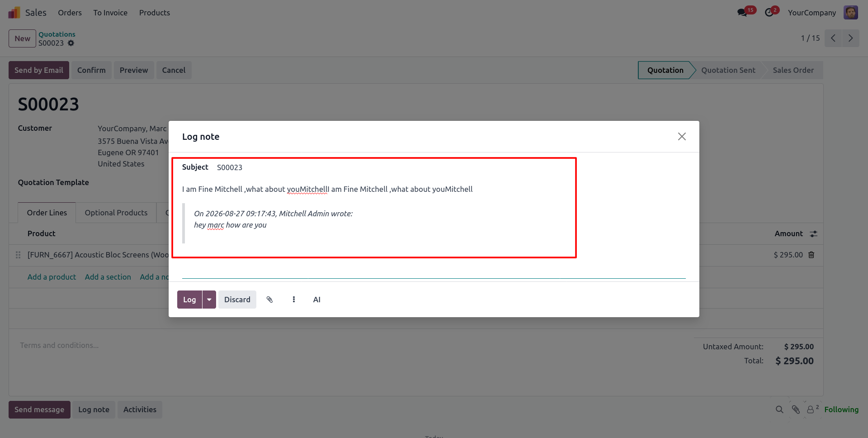Screen dimensions: 868x438
Task: Open the vertical three-dot options menu
Action: (294, 300)
